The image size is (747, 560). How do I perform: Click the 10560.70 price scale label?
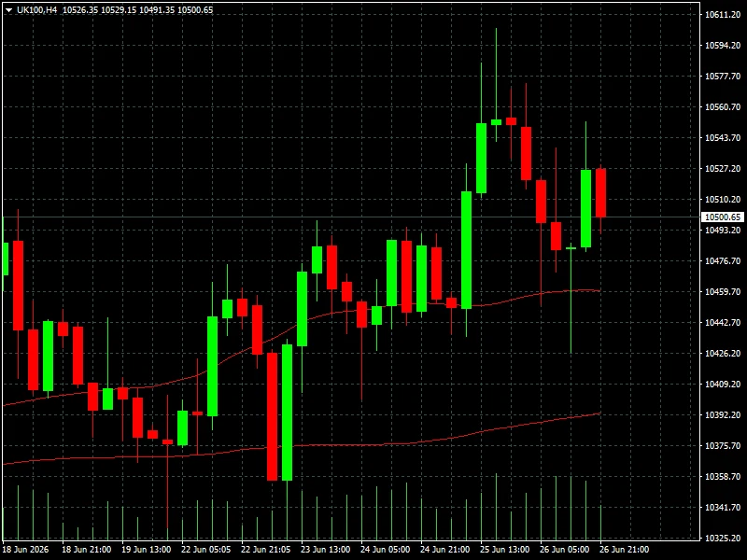coord(722,107)
